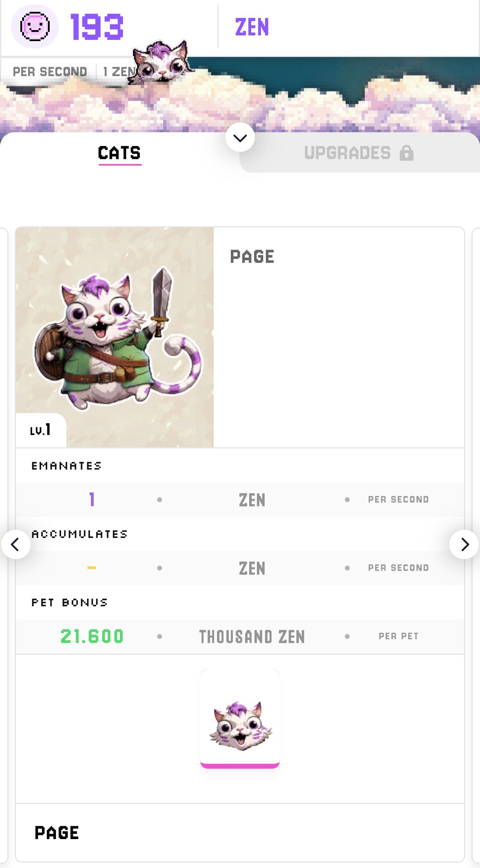Go to the previous cat card
The height and width of the screenshot is (868, 480).
click(15, 544)
